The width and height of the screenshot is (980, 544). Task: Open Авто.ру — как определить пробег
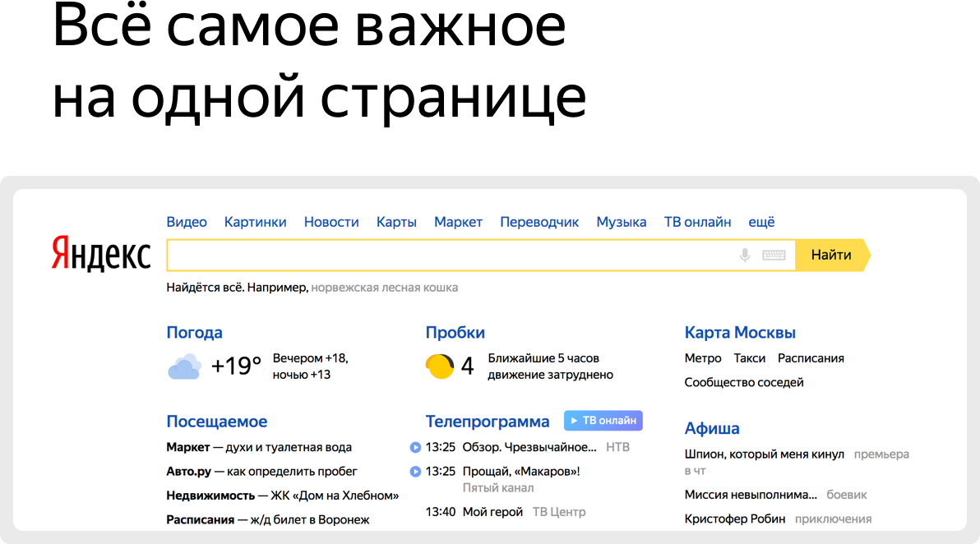coord(262,472)
